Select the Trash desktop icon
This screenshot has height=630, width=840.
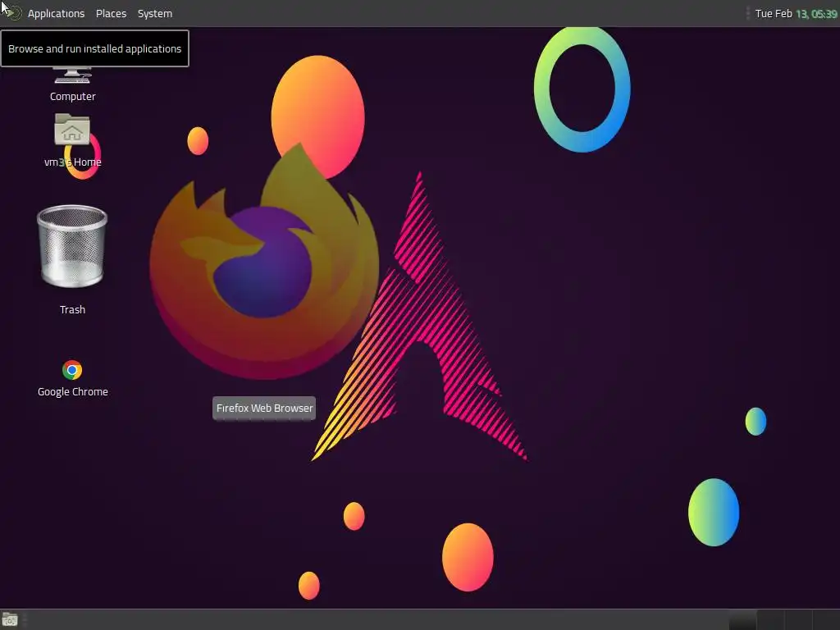[72, 260]
